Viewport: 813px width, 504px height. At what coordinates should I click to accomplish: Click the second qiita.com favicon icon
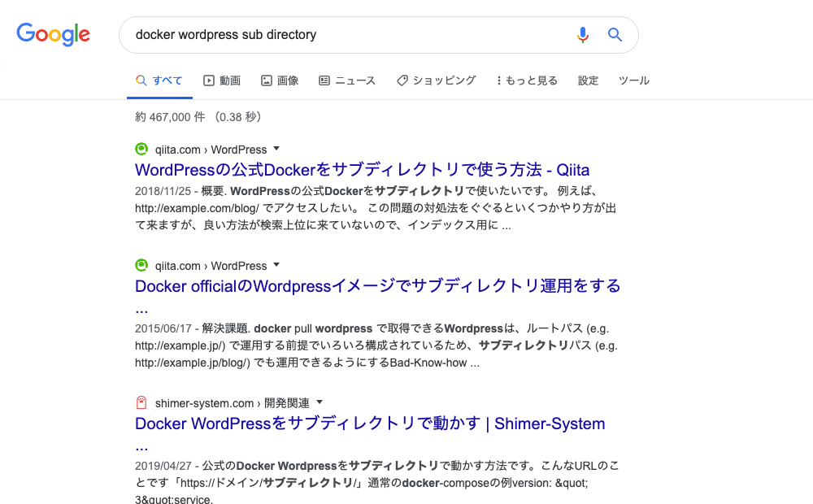[141, 266]
